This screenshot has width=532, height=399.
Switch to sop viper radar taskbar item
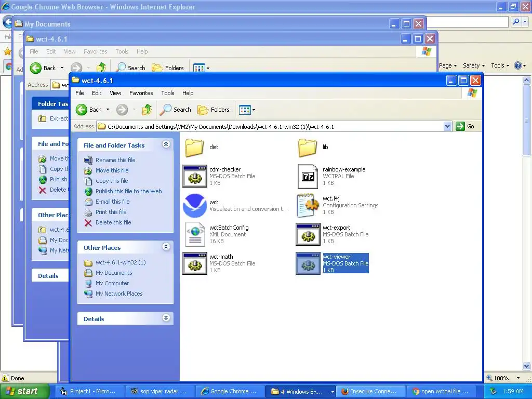tap(160, 391)
